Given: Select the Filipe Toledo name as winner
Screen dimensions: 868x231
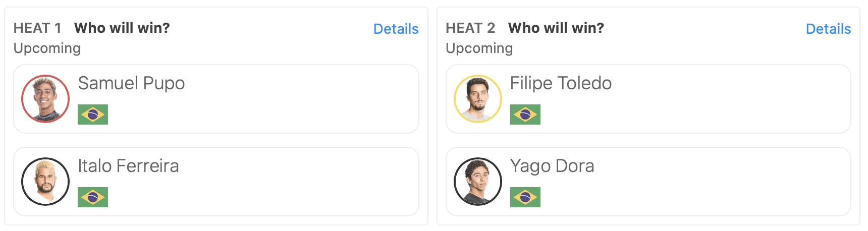Looking at the screenshot, I should [561, 83].
